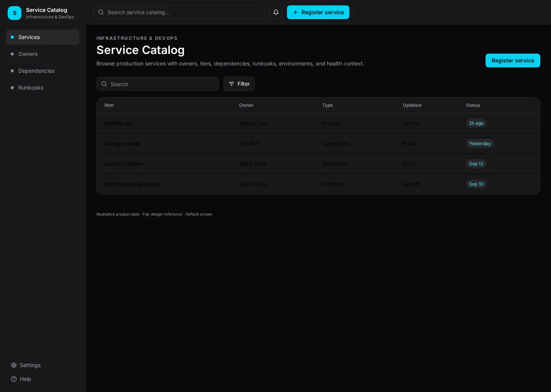
Task: Click the Platform type cell
Action: (x=333, y=184)
